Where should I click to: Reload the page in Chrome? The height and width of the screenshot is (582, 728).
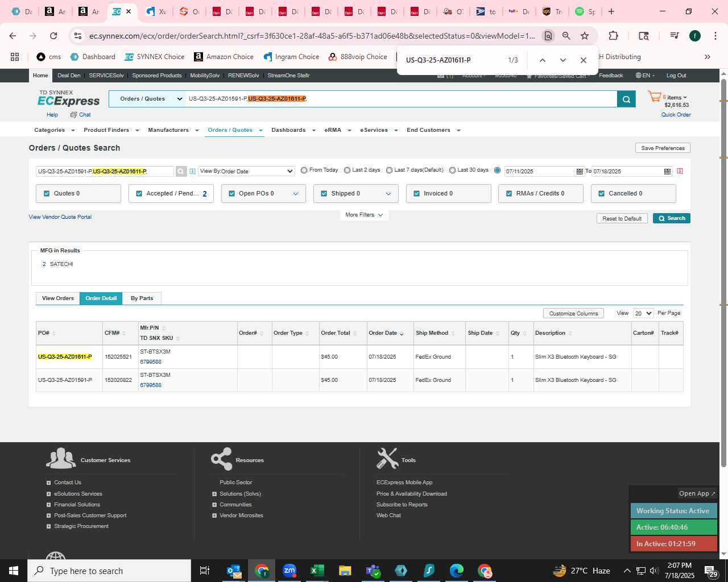(53, 36)
